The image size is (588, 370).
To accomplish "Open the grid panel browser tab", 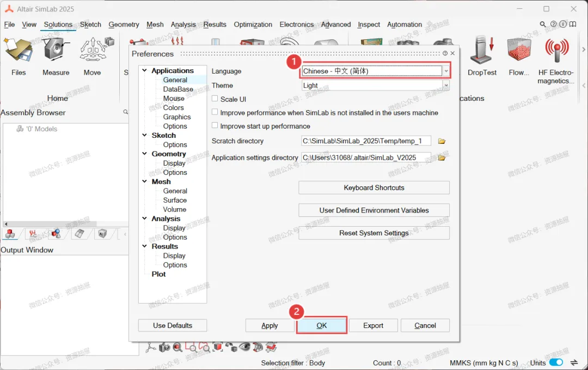I will (79, 234).
